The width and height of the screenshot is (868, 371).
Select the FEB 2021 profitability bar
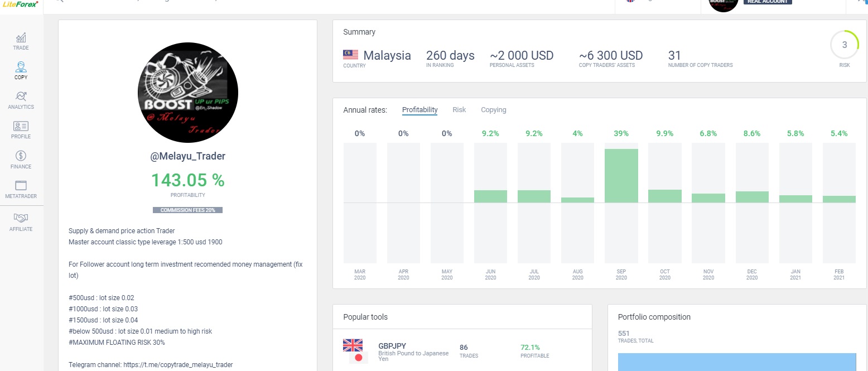tap(839, 199)
